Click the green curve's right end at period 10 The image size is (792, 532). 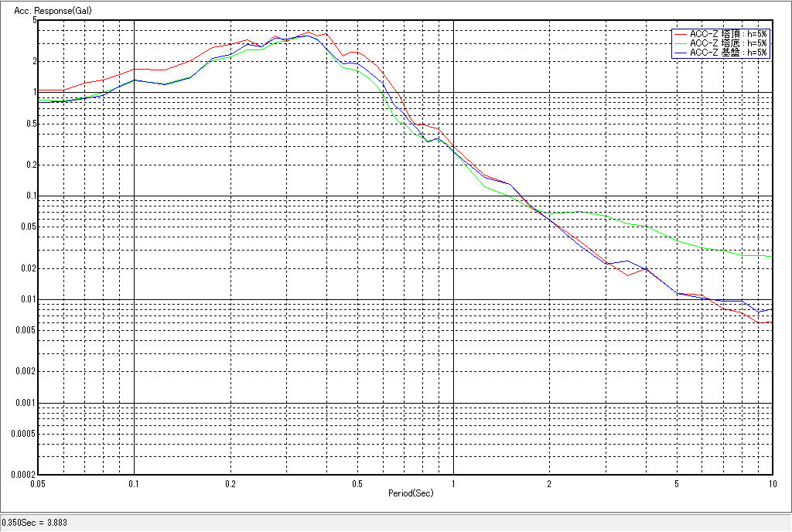772,256
